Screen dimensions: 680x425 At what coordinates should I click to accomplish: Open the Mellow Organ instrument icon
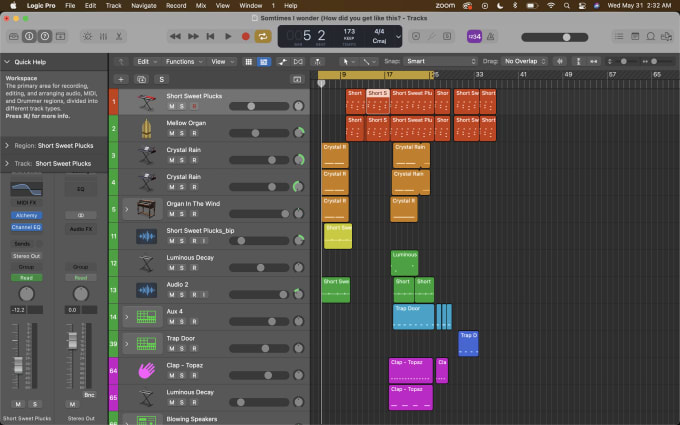pos(147,129)
